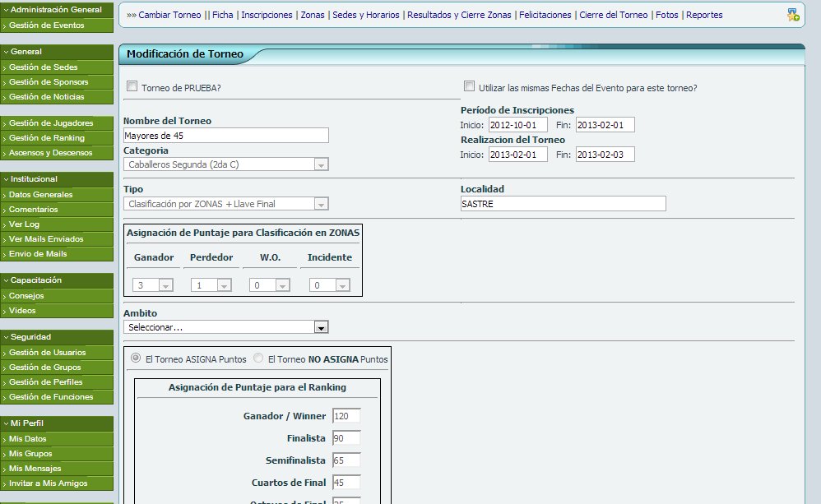Open the Tipo classification dropdown
Screen dimensions: 821x504
(225, 204)
